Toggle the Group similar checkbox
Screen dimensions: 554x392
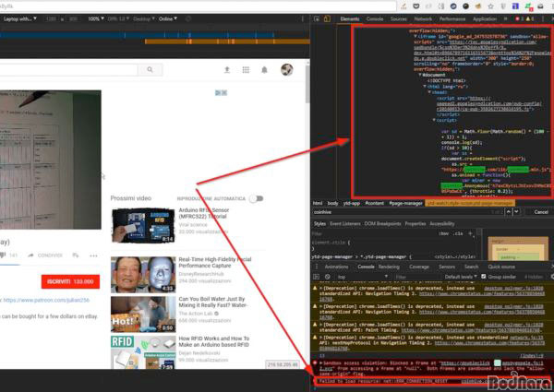tap(484, 277)
